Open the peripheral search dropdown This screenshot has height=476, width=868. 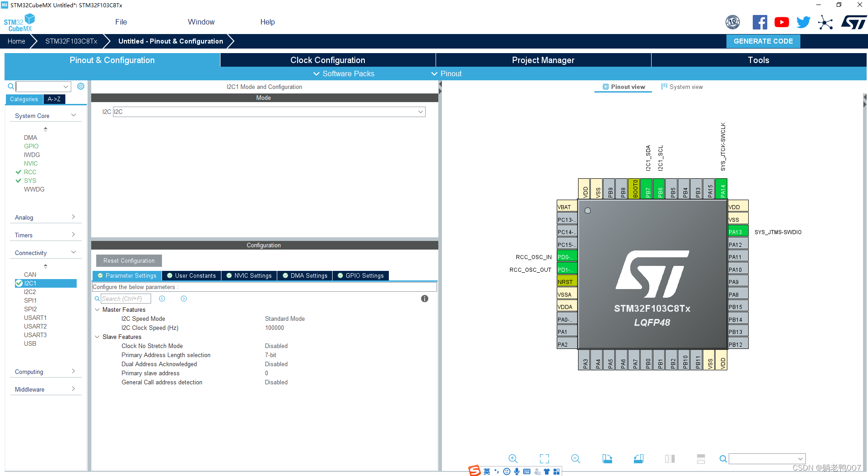point(66,86)
